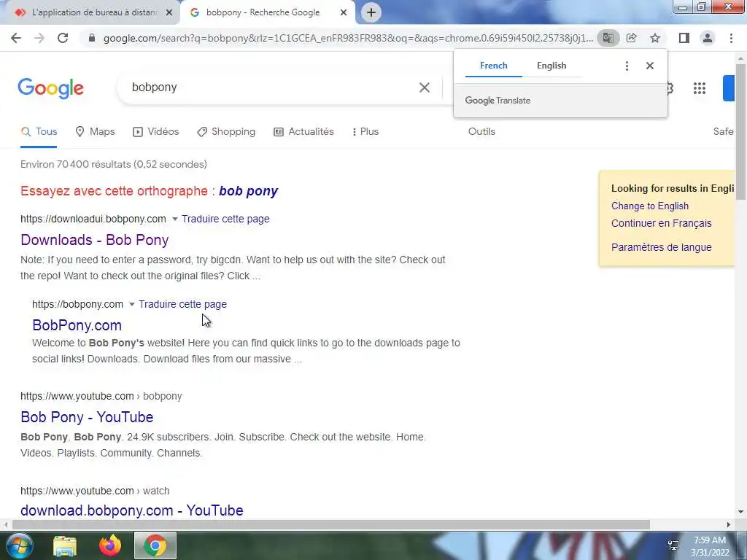Translate the downloadui.bobpony.com result page

(225, 219)
